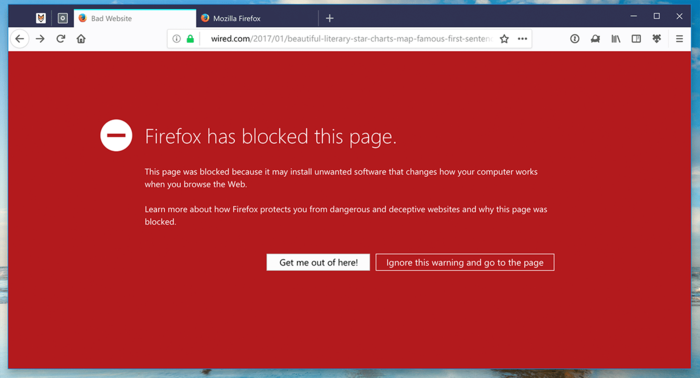Switch to the Mozilla Firefox tab
700x378 pixels.
point(257,18)
